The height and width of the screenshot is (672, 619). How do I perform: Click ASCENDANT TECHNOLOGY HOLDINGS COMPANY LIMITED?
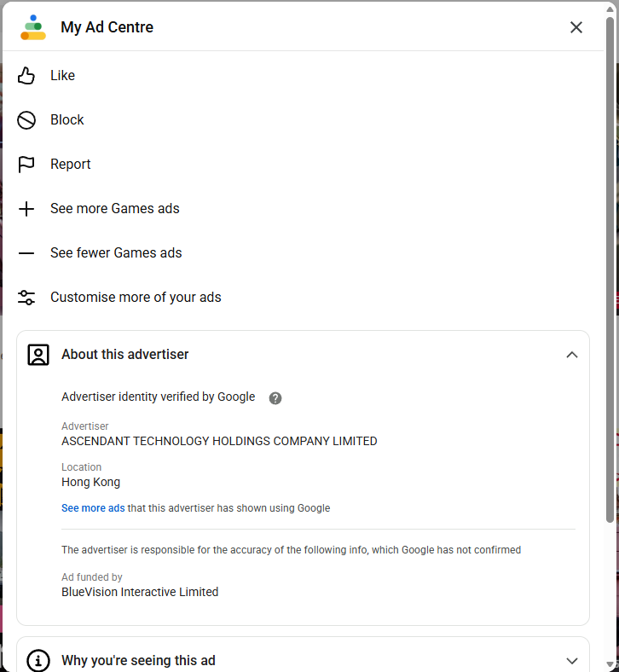(x=219, y=441)
